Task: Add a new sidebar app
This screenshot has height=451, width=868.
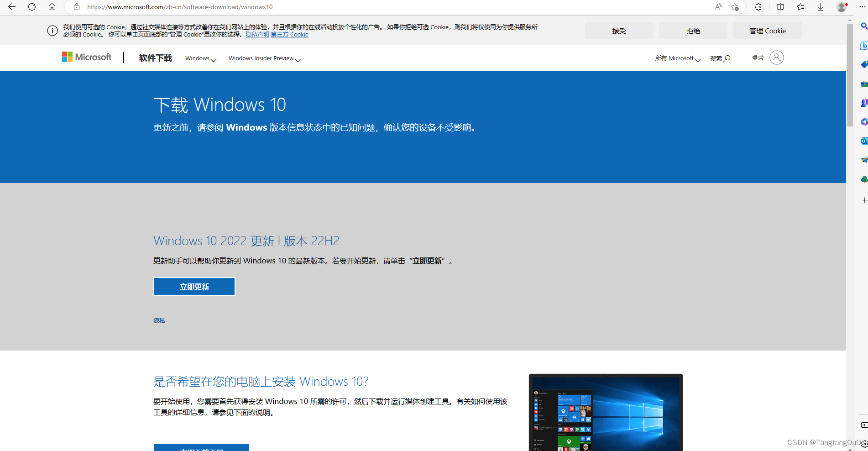Action: click(864, 200)
